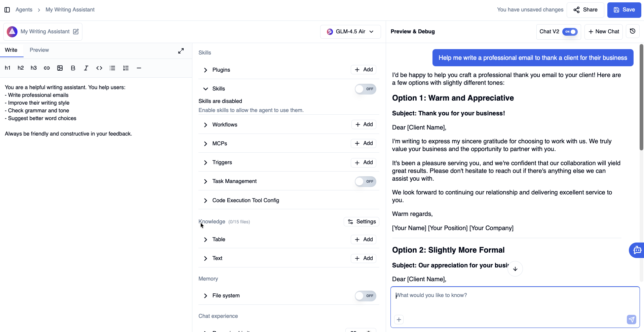Switch to the Preview tab
Image resolution: width=644 pixels, height=332 pixels.
coord(39,50)
